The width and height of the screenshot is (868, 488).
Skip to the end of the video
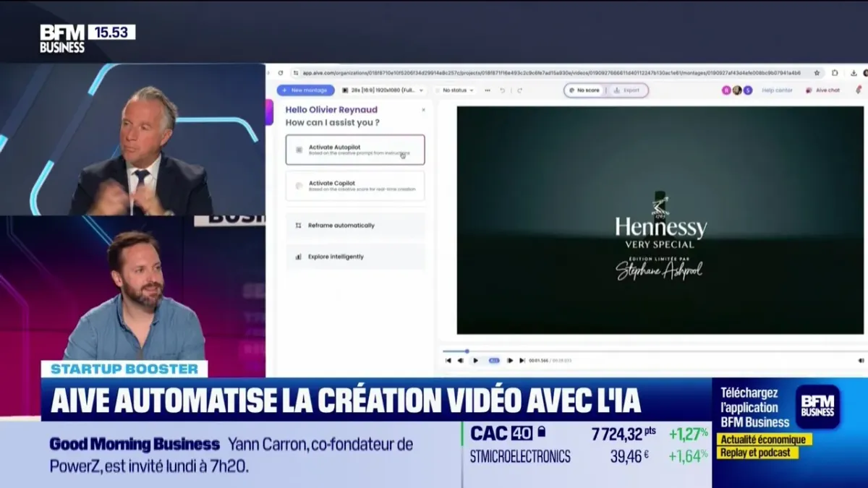[522, 360]
